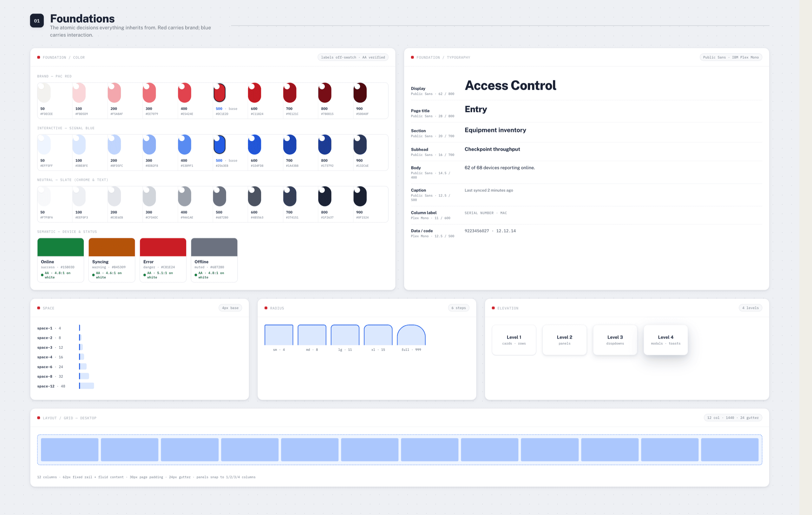Viewport: 812px width, 515px height.
Task: Select the md 8 radius sample
Action: click(x=312, y=335)
